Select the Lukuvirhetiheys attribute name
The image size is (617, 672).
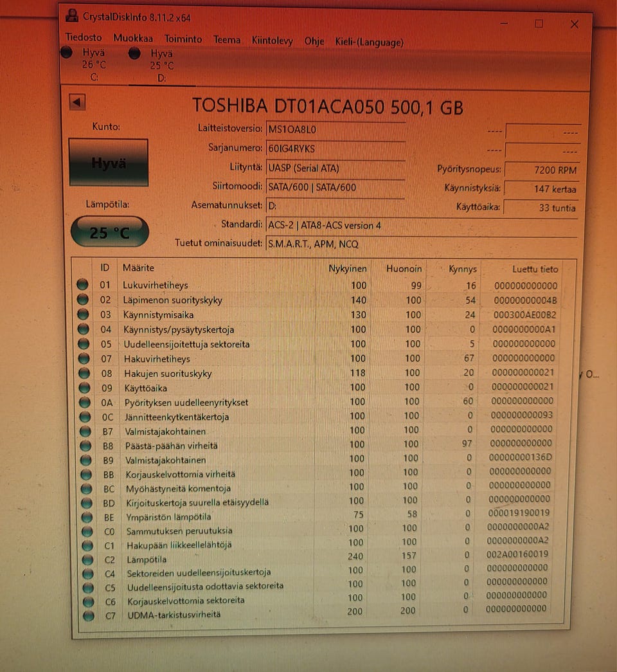[155, 285]
